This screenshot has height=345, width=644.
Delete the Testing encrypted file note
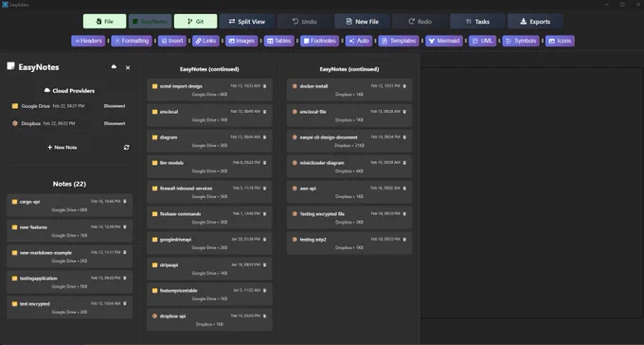404,213
